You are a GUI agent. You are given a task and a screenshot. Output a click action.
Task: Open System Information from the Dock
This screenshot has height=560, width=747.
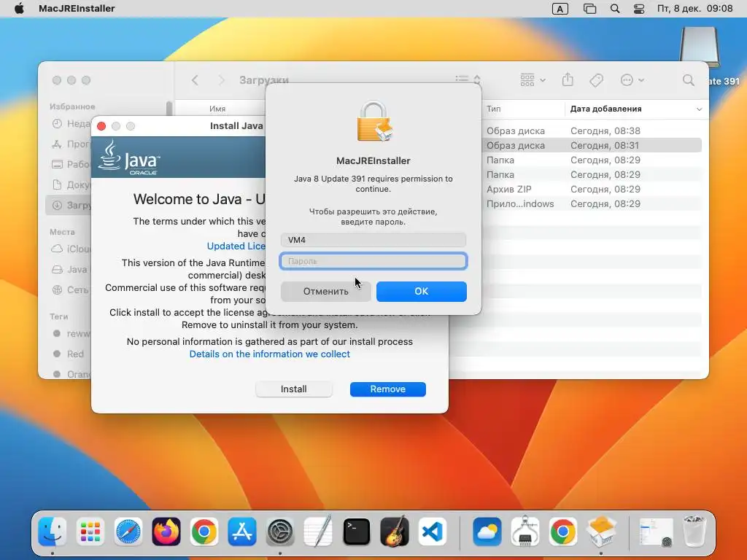tap(525, 532)
